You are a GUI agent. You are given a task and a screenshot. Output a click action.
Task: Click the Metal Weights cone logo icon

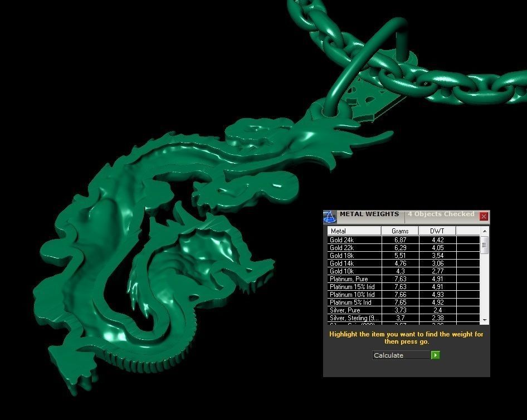click(330, 217)
